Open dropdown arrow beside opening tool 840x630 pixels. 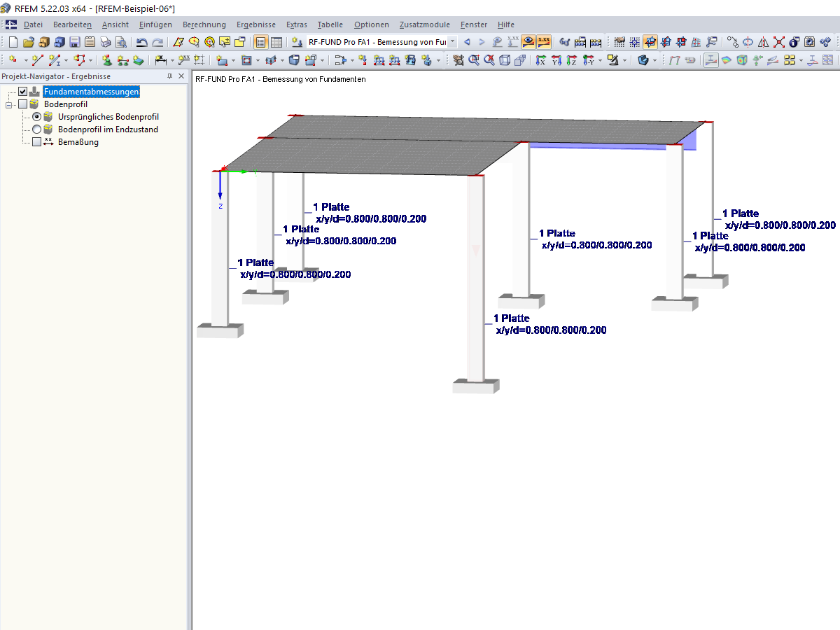point(258,60)
